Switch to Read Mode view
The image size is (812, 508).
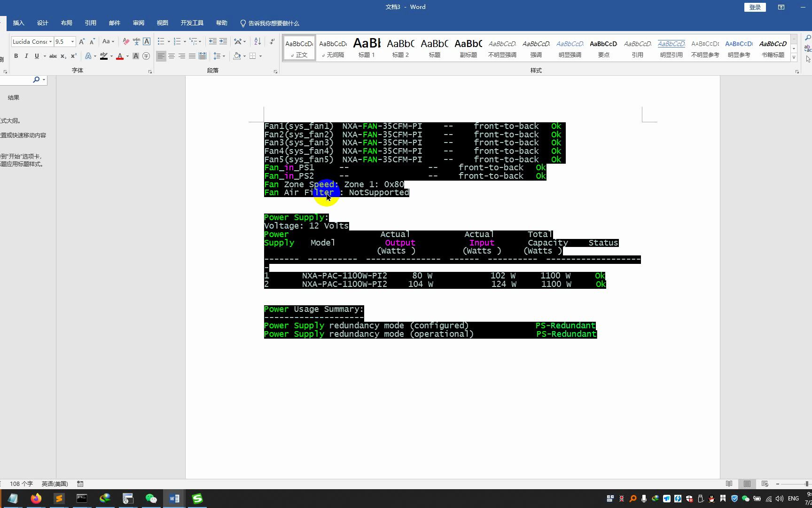[x=729, y=484]
